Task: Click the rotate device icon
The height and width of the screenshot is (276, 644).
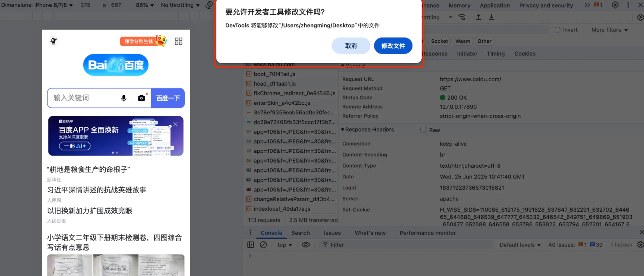Action: pos(209,5)
